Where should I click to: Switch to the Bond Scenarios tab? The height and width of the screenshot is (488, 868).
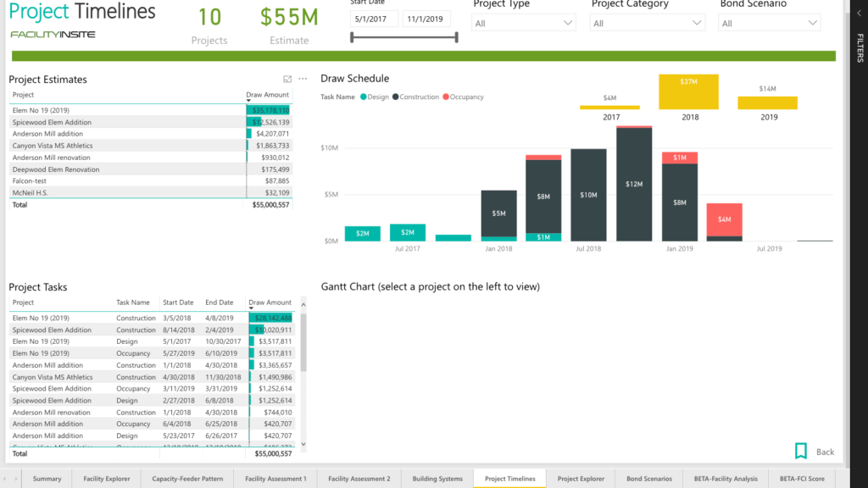(648, 479)
